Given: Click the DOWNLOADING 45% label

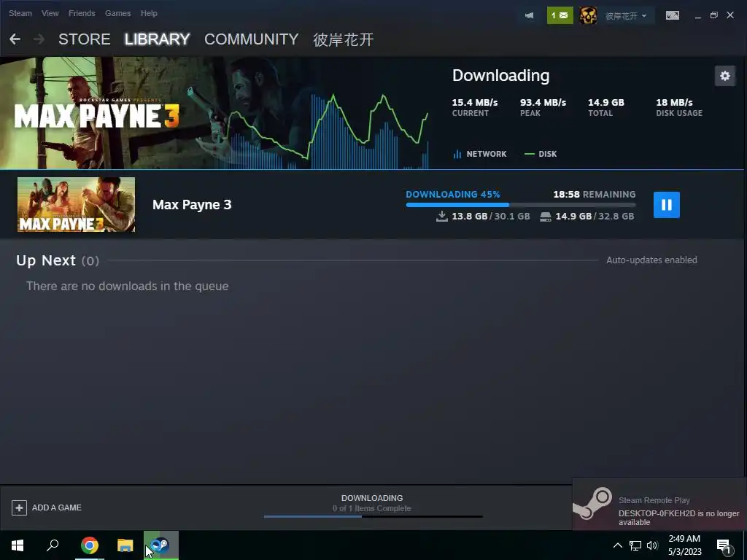Looking at the screenshot, I should [452, 194].
